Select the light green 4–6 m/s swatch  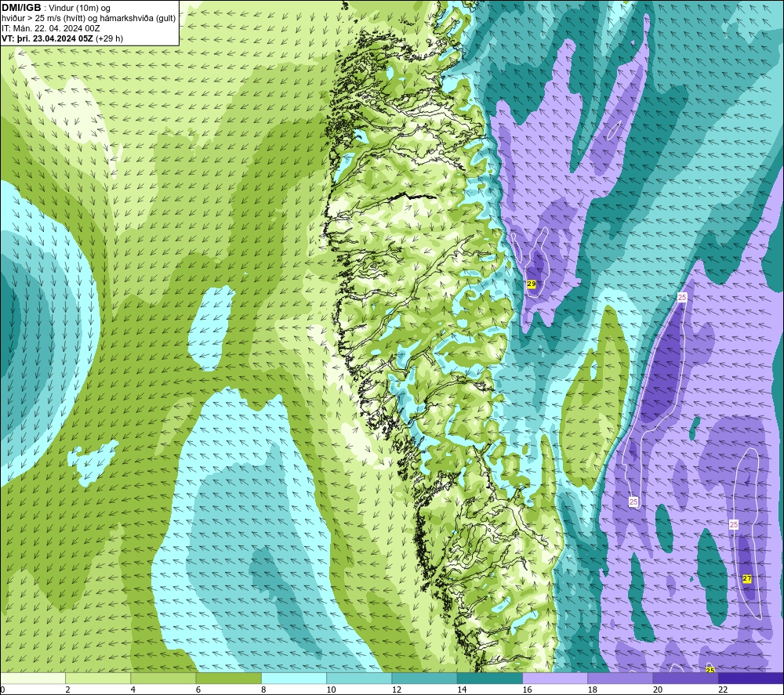(164, 678)
